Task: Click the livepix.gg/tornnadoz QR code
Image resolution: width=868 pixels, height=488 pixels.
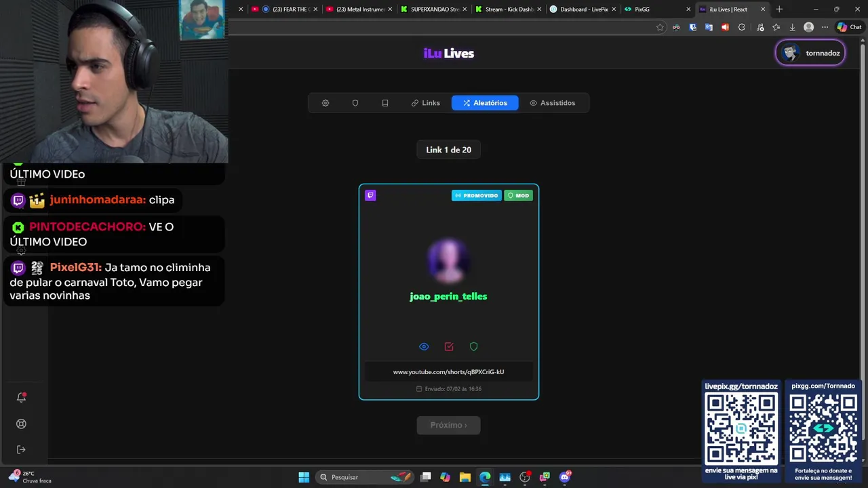Action: tap(741, 428)
